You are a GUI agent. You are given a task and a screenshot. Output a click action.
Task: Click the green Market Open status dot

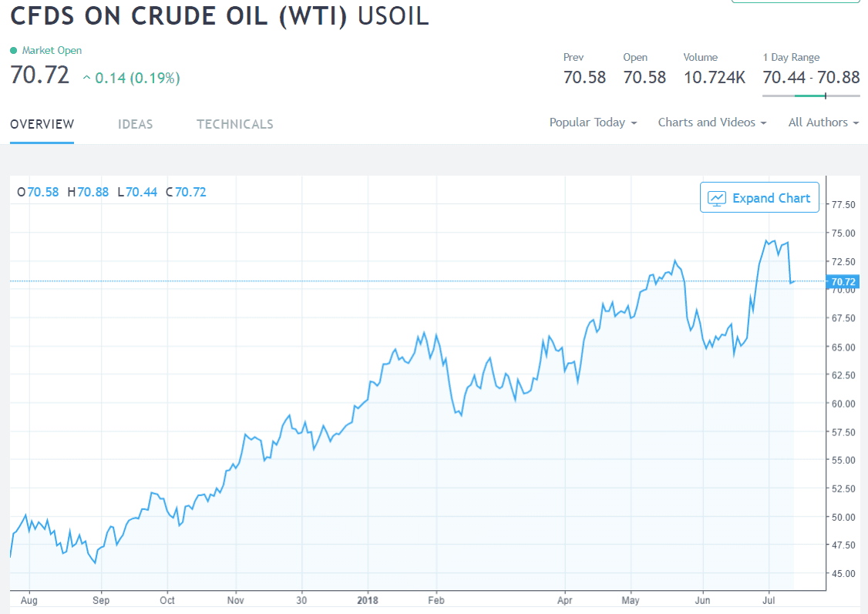click(x=13, y=51)
